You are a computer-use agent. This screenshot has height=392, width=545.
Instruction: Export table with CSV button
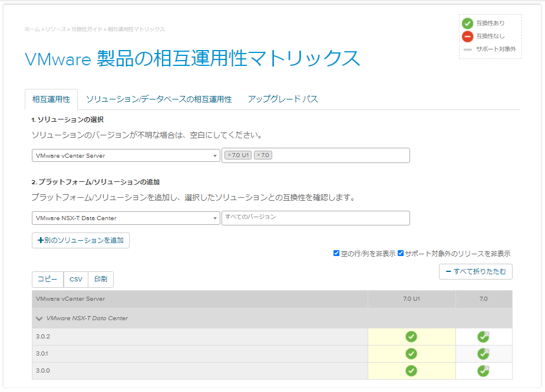pyautogui.click(x=76, y=279)
